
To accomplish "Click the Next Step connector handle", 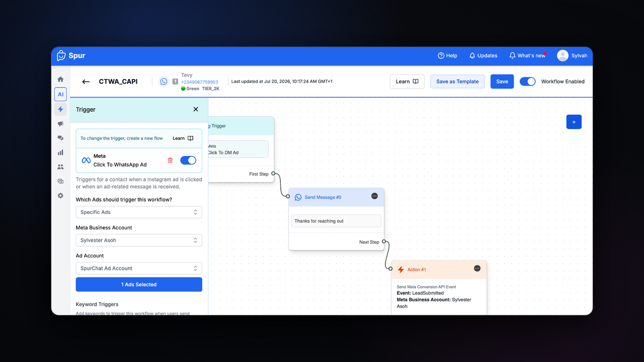I will click(x=384, y=242).
